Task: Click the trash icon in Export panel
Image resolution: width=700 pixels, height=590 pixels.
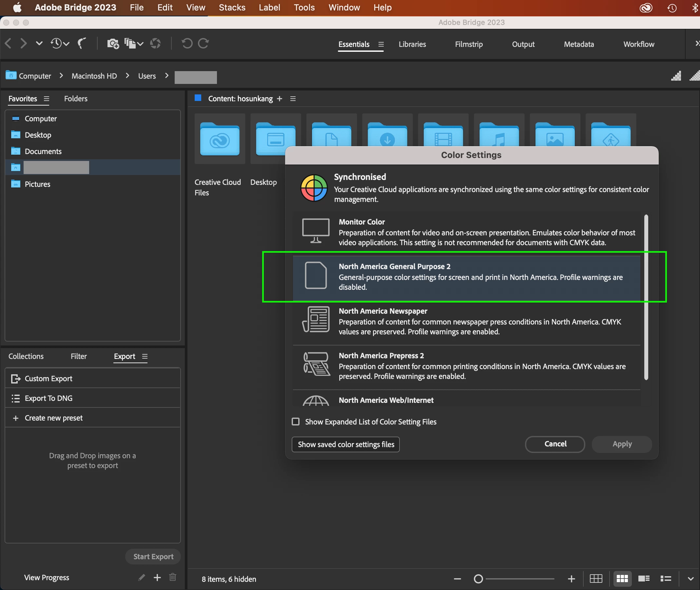Action: pos(173,577)
